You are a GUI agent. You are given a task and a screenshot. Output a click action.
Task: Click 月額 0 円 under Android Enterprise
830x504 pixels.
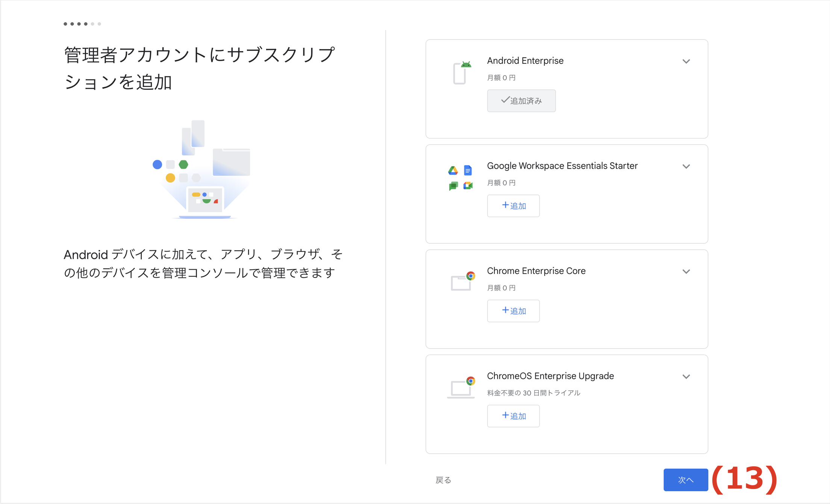click(x=501, y=77)
